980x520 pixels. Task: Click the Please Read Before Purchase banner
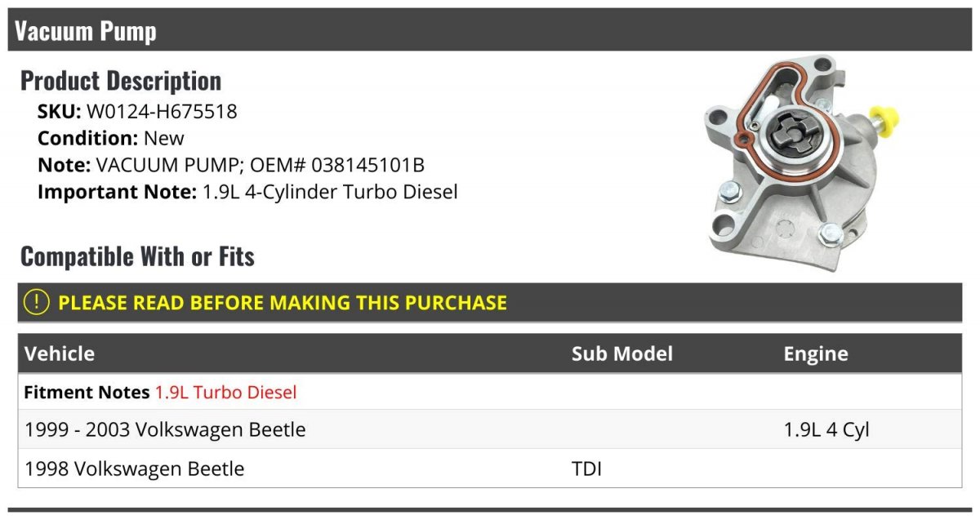pyautogui.click(x=283, y=303)
